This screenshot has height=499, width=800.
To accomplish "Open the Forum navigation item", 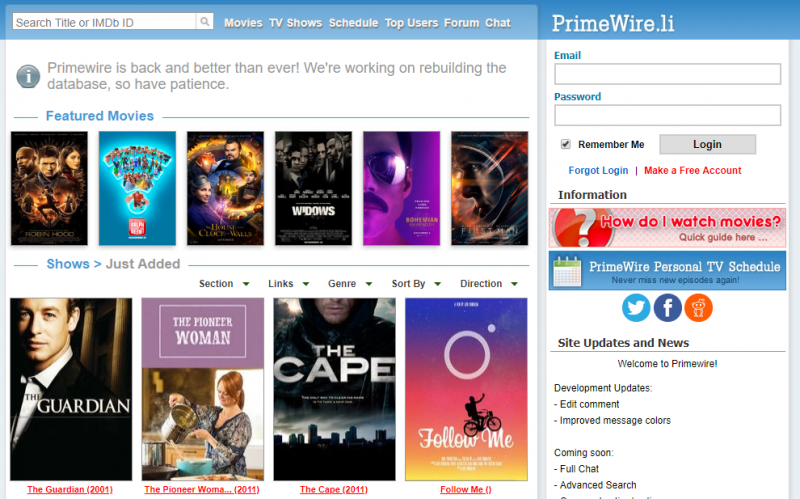I will coord(462,23).
